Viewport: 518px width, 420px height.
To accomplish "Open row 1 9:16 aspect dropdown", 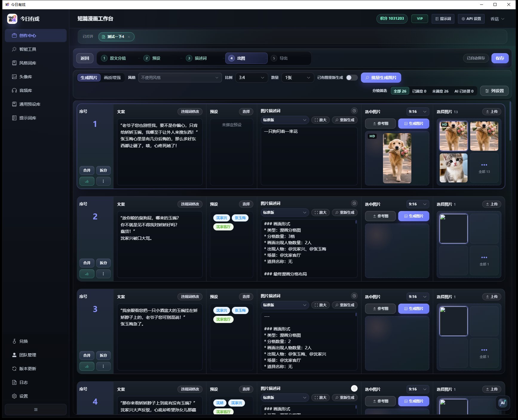I will pos(418,112).
